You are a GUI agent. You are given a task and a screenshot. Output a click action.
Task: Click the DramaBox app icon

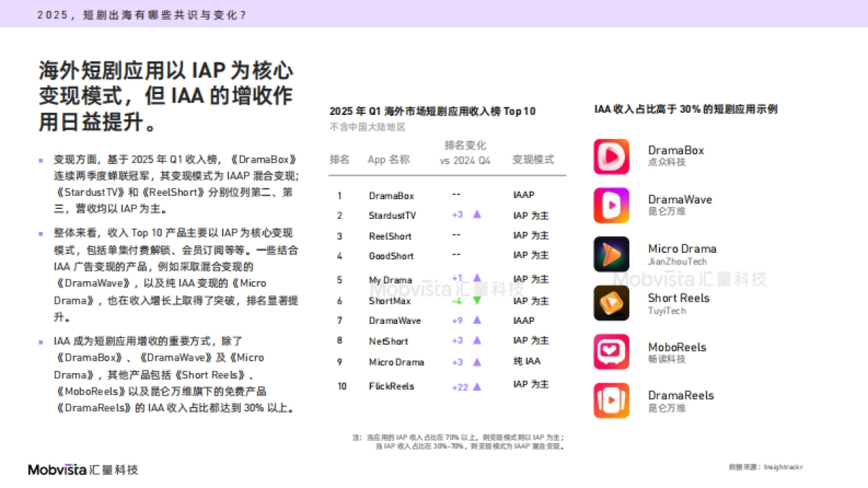(x=611, y=156)
